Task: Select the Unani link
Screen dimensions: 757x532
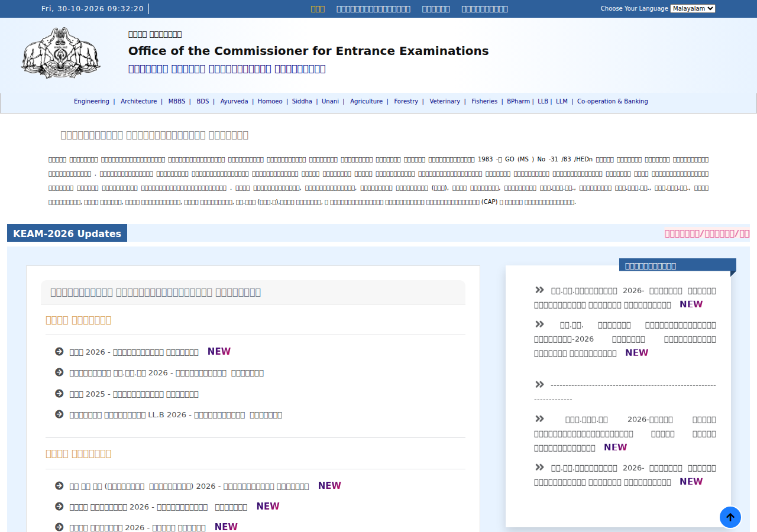Action: coord(331,102)
